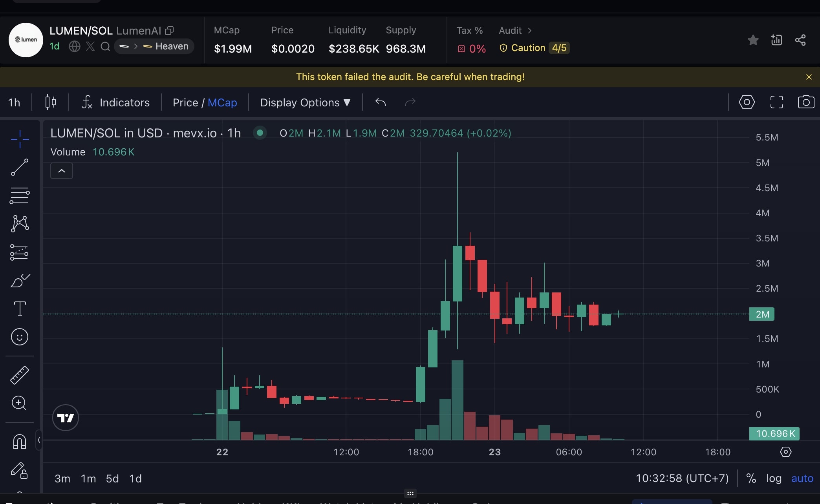820x504 pixels.
Task: Dismiss the failed audit warning banner
Action: click(x=809, y=77)
